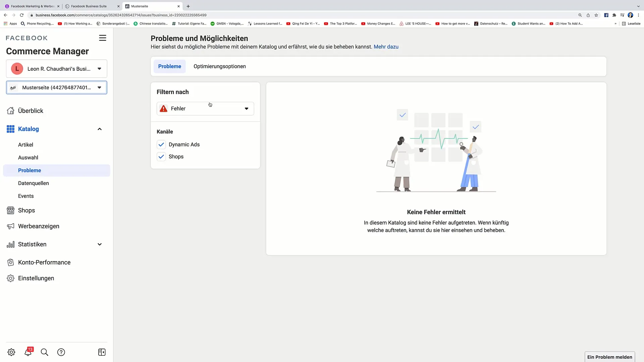Expand the Statistiken section chevron

[x=100, y=244]
